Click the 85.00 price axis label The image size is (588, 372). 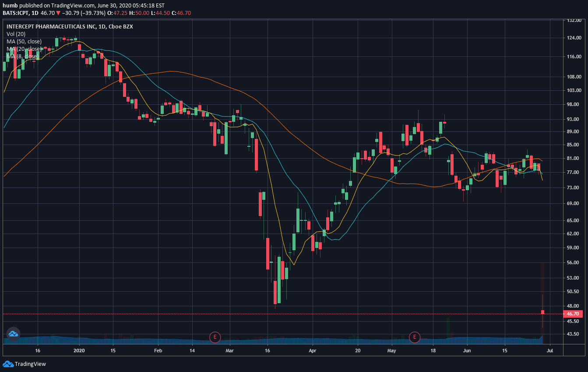click(573, 145)
